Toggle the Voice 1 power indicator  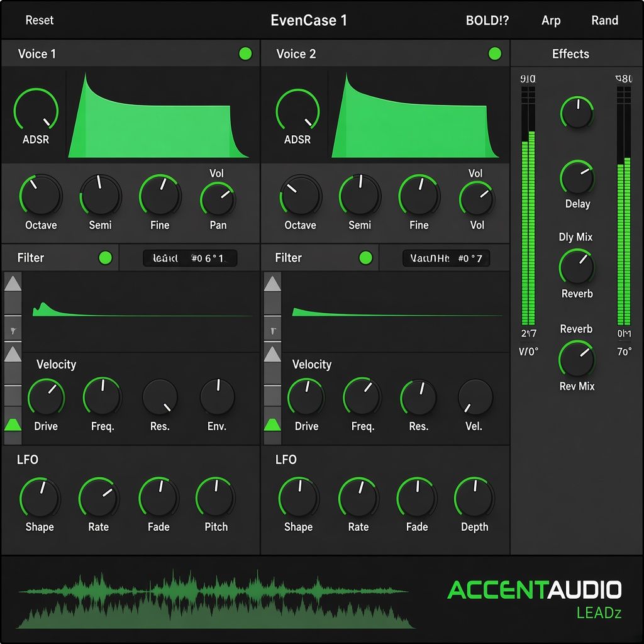click(245, 53)
